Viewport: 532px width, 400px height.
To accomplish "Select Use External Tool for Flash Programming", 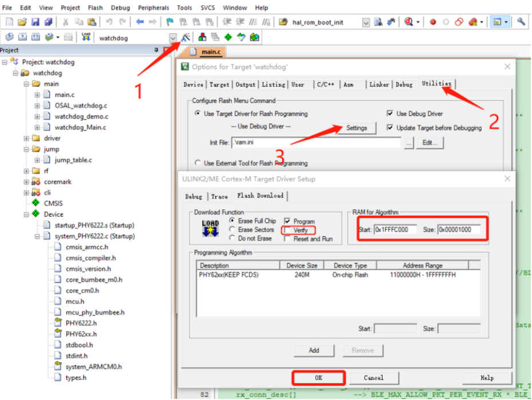I will click(x=198, y=163).
